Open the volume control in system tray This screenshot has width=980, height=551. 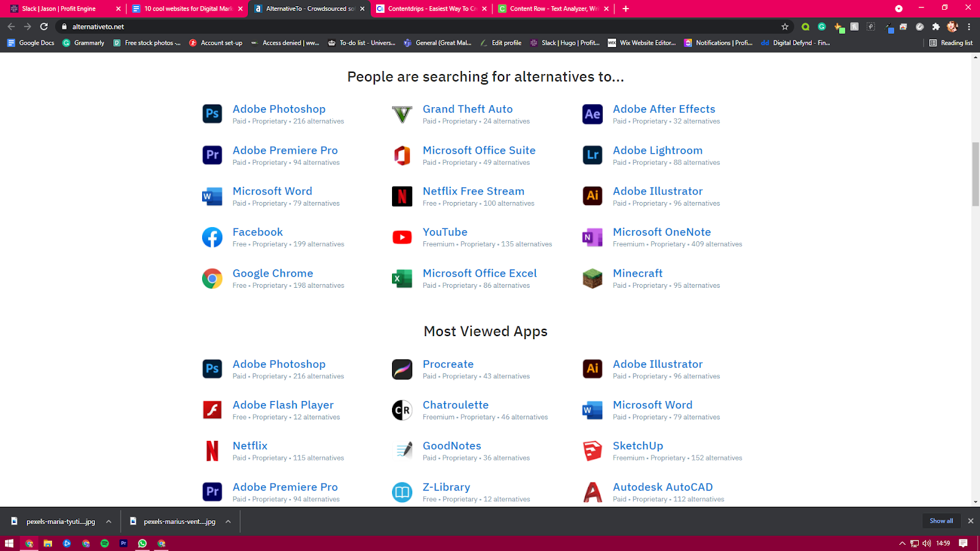(x=927, y=543)
